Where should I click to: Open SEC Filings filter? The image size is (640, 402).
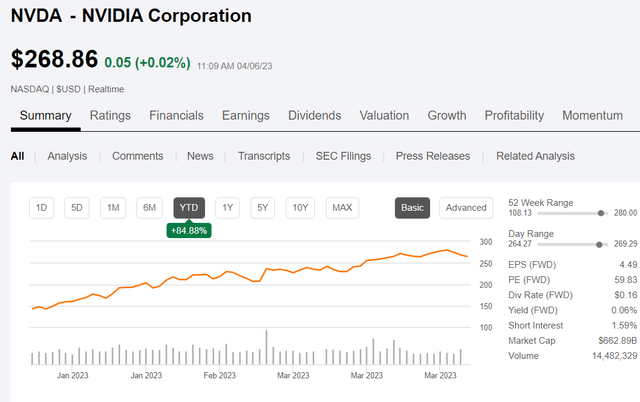pos(343,156)
